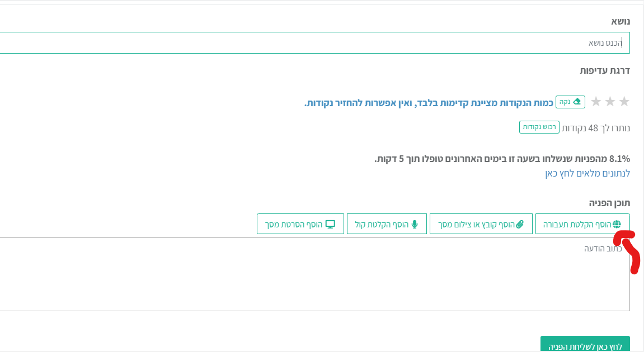The width and height of the screenshot is (644, 352).
Task: Click the message text area 'כתוב הודעה'
Action: point(314,274)
